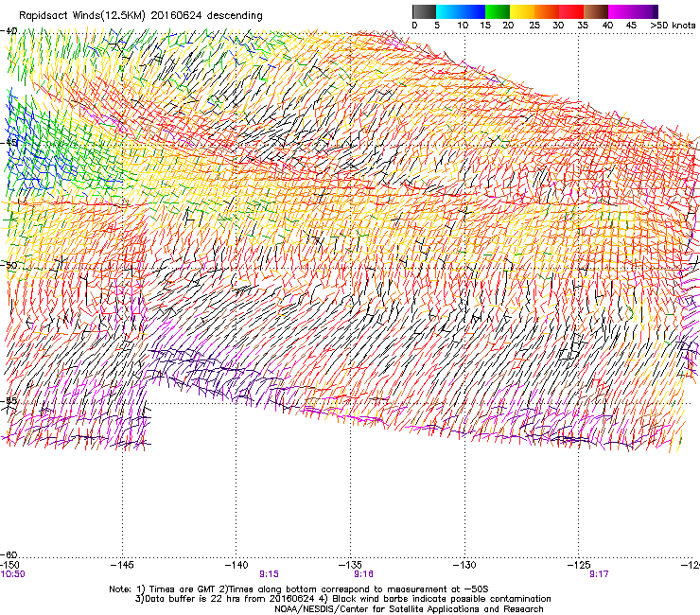This screenshot has width=700, height=615.
Task: Click the '-145' longitude axis label
Action: point(122,565)
